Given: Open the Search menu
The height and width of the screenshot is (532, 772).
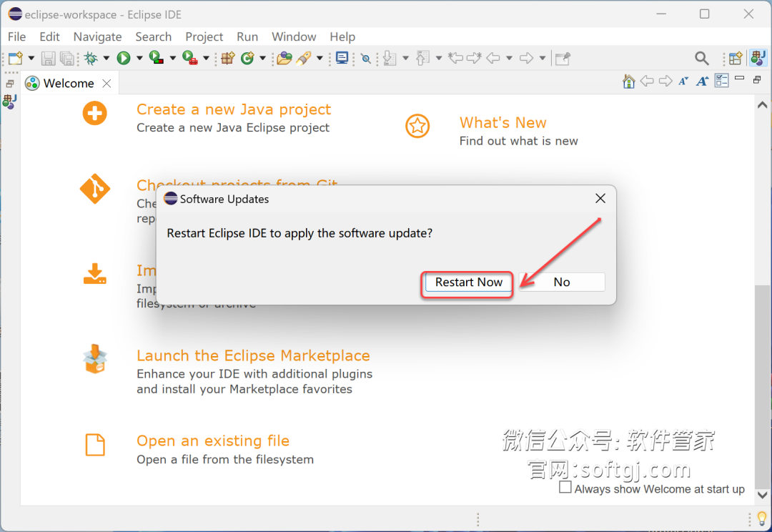Looking at the screenshot, I should [154, 37].
